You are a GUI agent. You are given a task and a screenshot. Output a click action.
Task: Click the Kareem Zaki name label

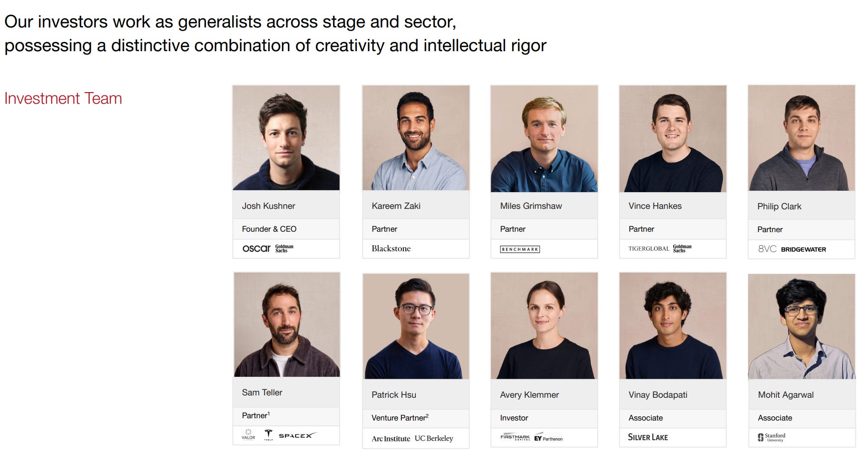click(x=396, y=206)
